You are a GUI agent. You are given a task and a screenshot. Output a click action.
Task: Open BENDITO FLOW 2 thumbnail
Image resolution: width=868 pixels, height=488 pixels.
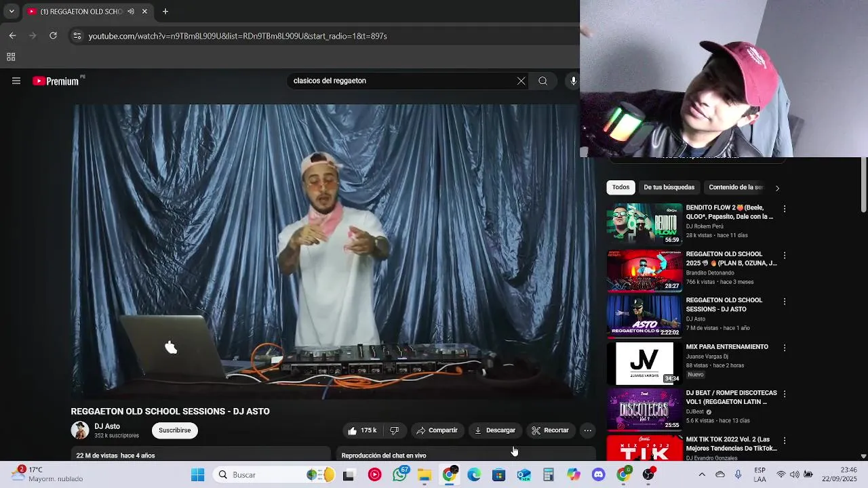click(x=644, y=224)
